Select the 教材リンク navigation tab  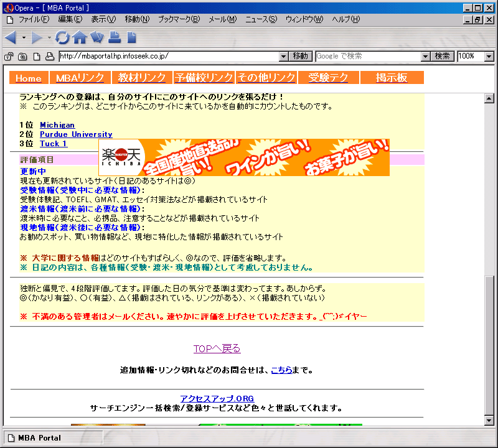point(142,78)
